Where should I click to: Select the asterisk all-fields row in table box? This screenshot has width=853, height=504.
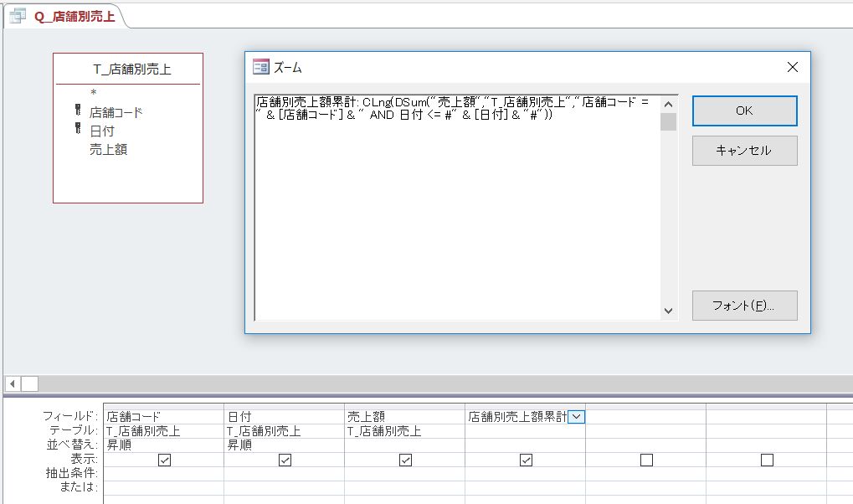94,93
